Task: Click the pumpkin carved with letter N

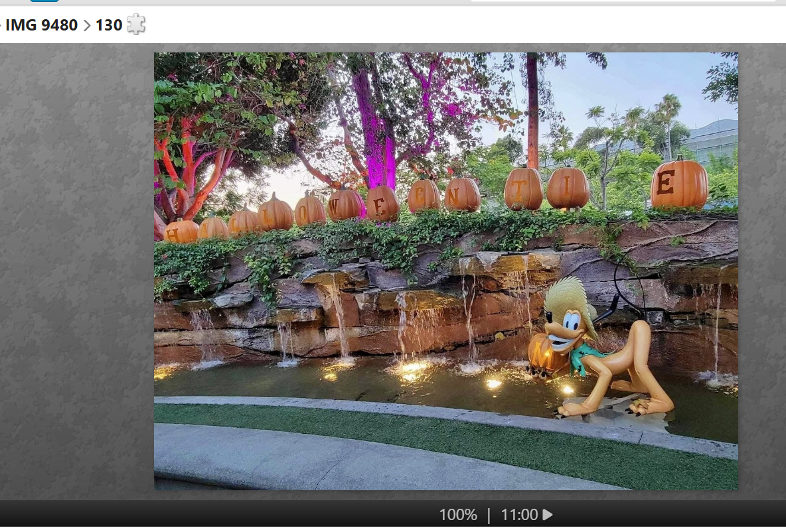Action: (462, 194)
